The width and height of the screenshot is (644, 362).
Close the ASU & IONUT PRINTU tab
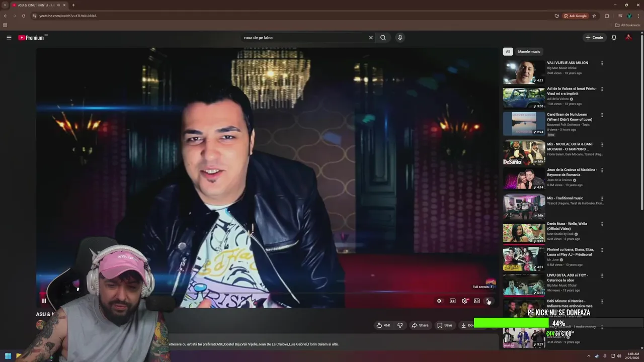click(x=64, y=5)
